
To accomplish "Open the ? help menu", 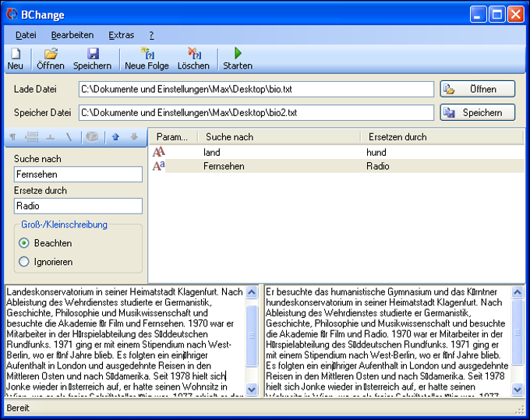I will (151, 35).
